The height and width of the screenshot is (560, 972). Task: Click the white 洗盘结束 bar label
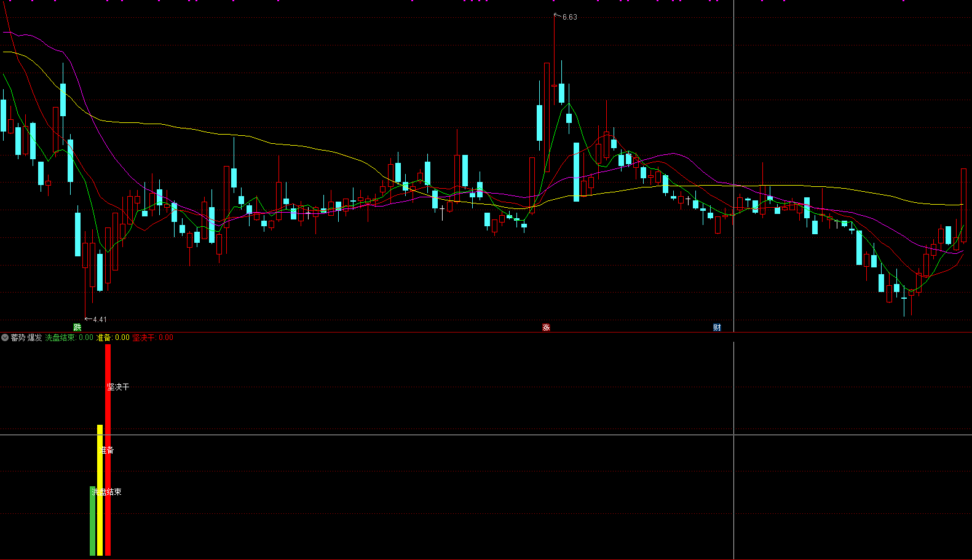click(107, 492)
